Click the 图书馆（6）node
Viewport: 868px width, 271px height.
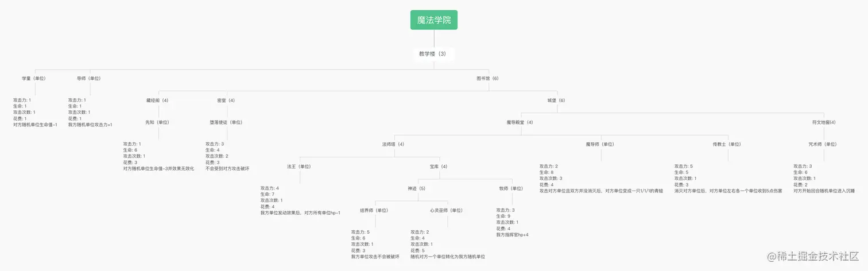487,78
